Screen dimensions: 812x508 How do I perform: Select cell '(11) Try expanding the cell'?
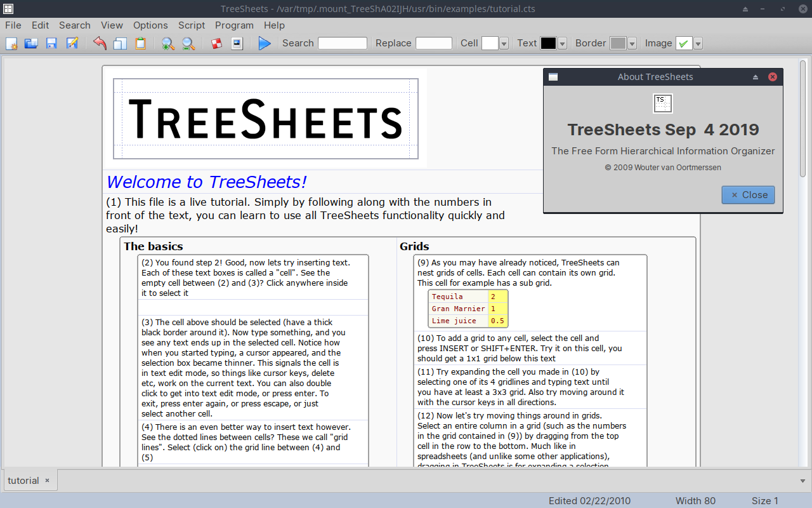[530, 387]
